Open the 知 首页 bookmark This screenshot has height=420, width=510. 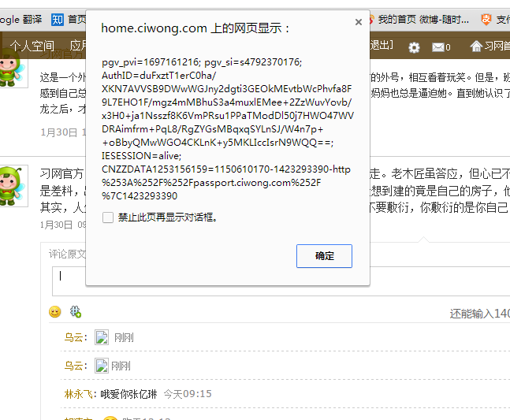point(69,20)
